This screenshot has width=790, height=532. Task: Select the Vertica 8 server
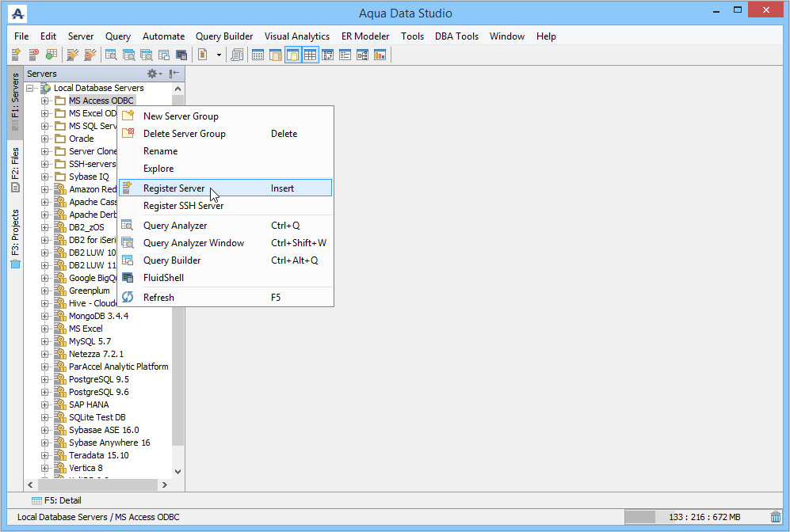(86, 468)
